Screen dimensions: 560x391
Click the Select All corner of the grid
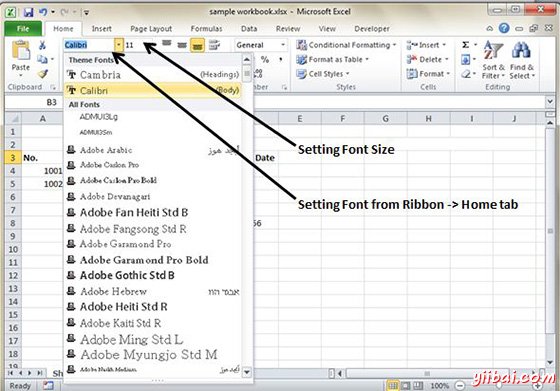[14, 118]
